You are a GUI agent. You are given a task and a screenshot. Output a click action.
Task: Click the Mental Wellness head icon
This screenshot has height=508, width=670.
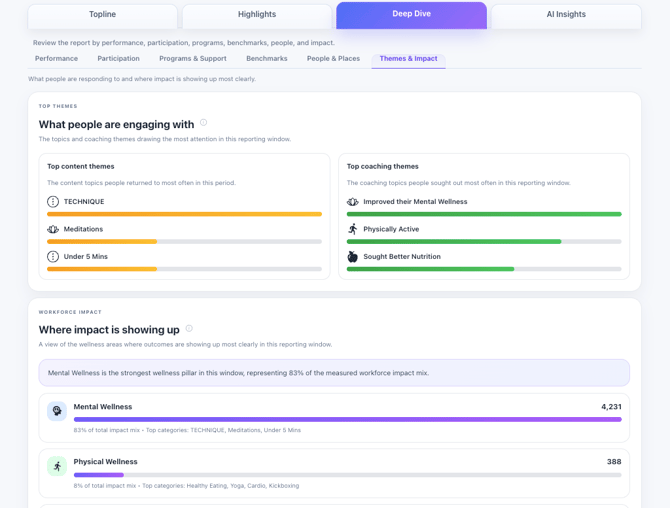coord(57,411)
